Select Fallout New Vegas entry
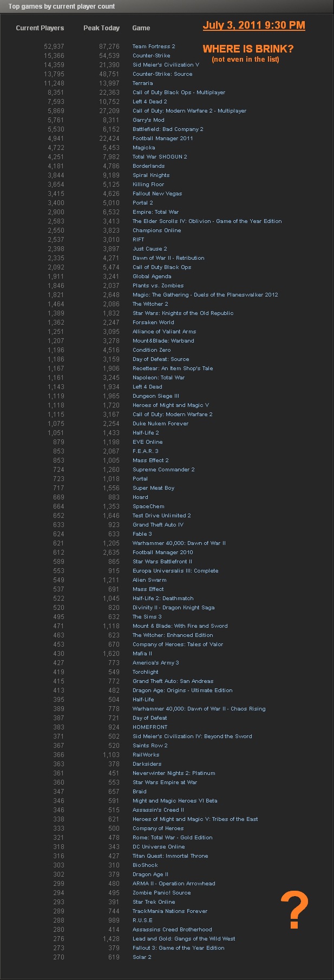This screenshot has height=980, width=334. pos(157,194)
